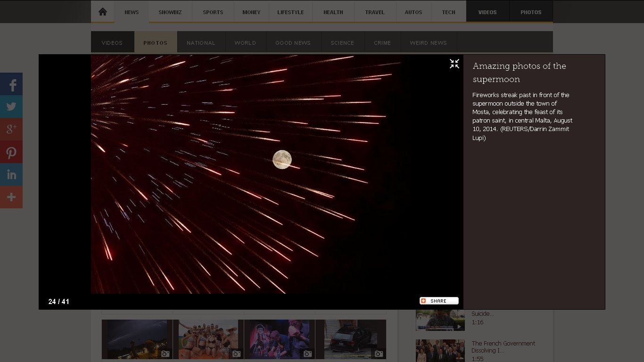Click the Share button below the photo
Screen dimensions: 644x362
point(439,301)
